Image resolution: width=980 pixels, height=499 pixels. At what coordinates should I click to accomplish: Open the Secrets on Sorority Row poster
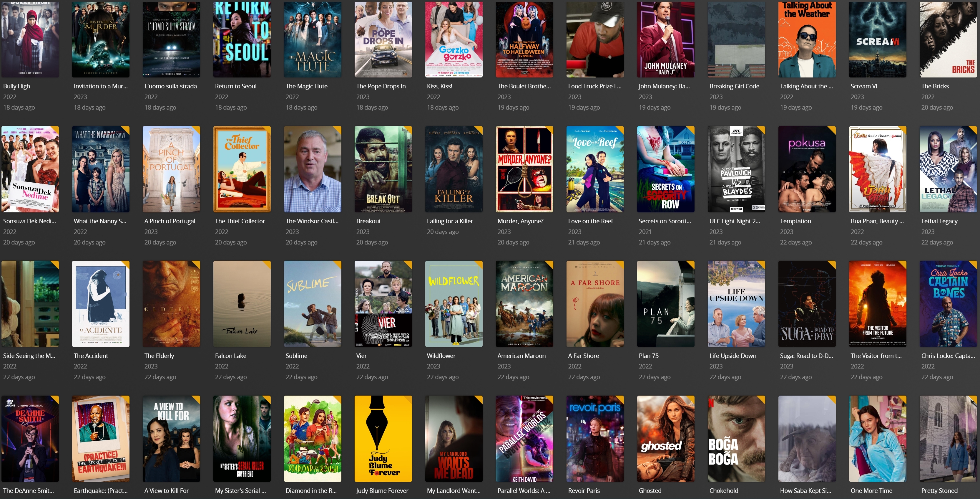click(x=666, y=169)
